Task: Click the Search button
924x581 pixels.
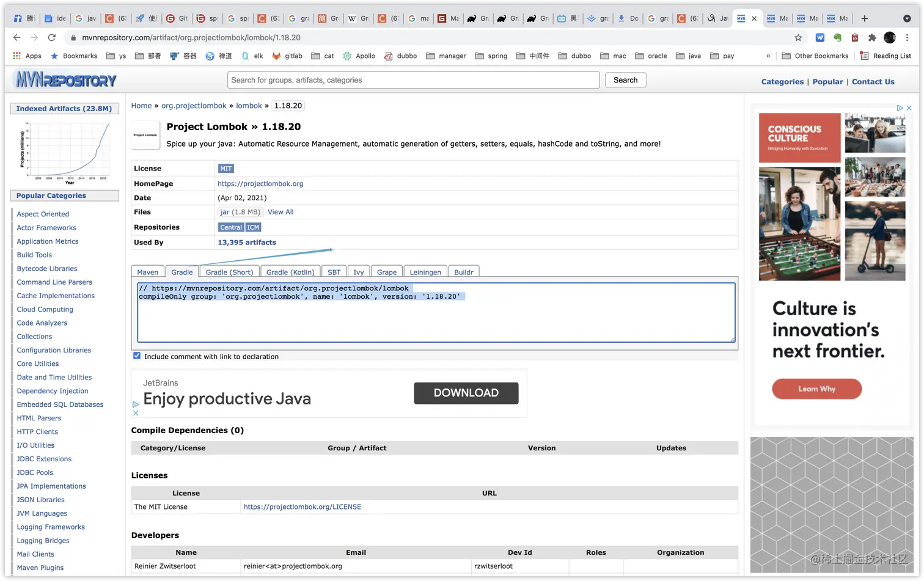Action: 625,80
